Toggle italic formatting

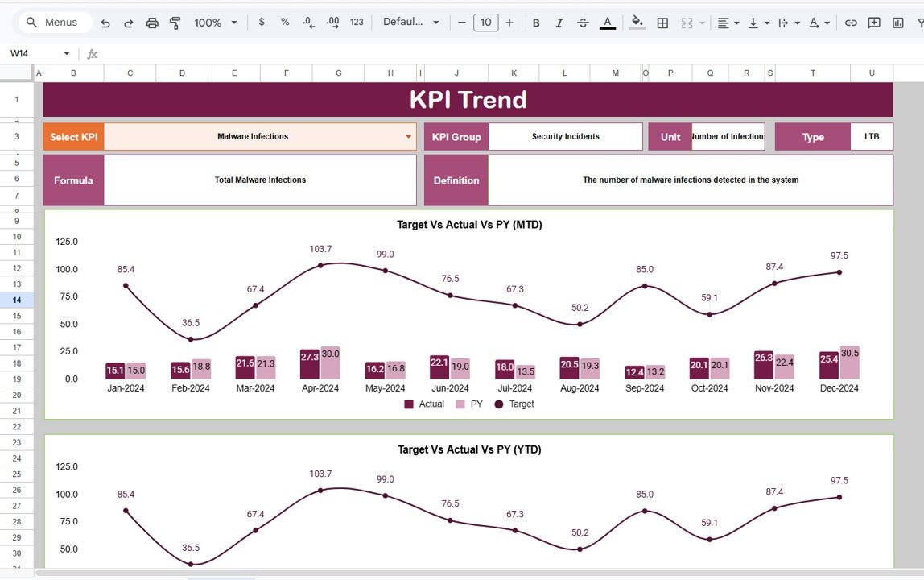coord(559,23)
